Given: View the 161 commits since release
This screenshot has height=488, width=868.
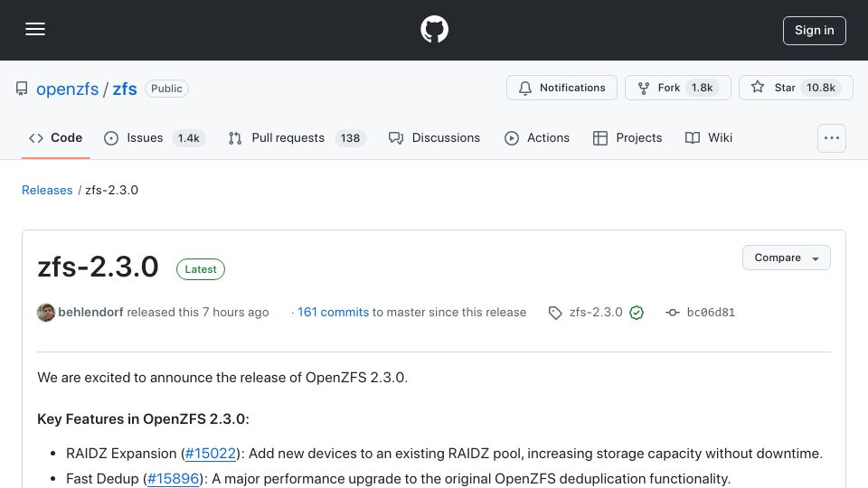Looking at the screenshot, I should point(334,312).
